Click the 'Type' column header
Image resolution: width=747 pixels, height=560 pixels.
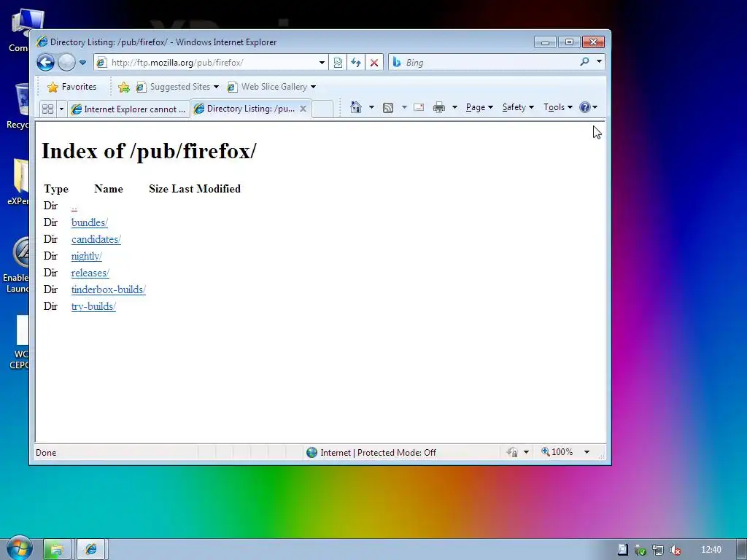tap(56, 189)
